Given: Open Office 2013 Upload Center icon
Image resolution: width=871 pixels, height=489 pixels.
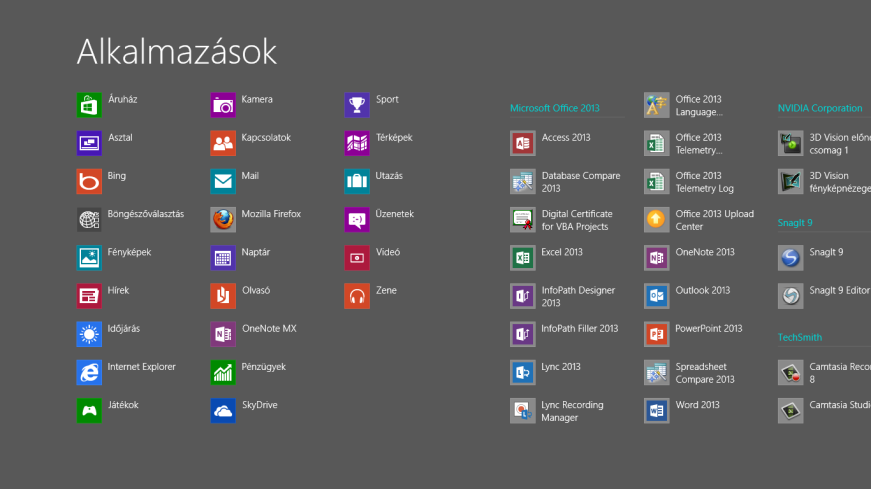Looking at the screenshot, I should click(657, 219).
